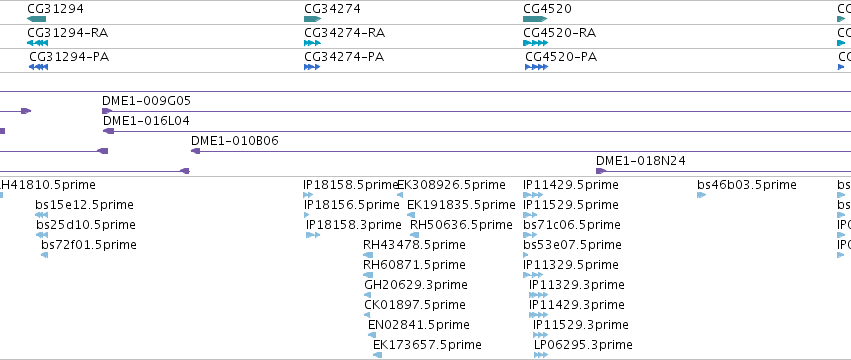Open the IP11329.3prime EST label
Screen dimensions: 851x360
[x=577, y=285]
